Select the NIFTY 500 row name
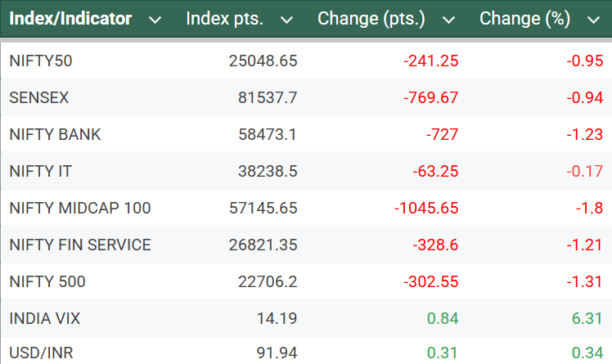The image size is (612, 364). (47, 281)
